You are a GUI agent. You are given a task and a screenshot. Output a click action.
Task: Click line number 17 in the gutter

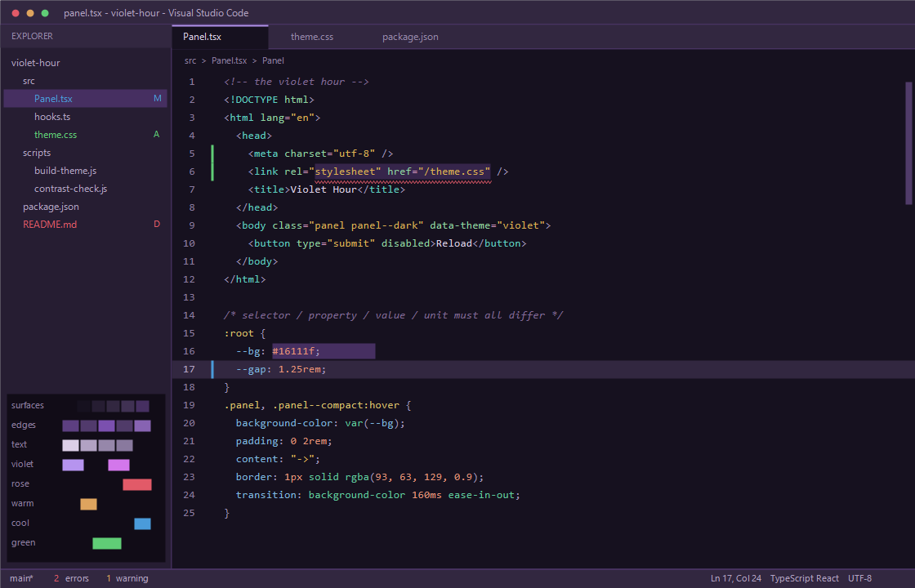(189, 369)
